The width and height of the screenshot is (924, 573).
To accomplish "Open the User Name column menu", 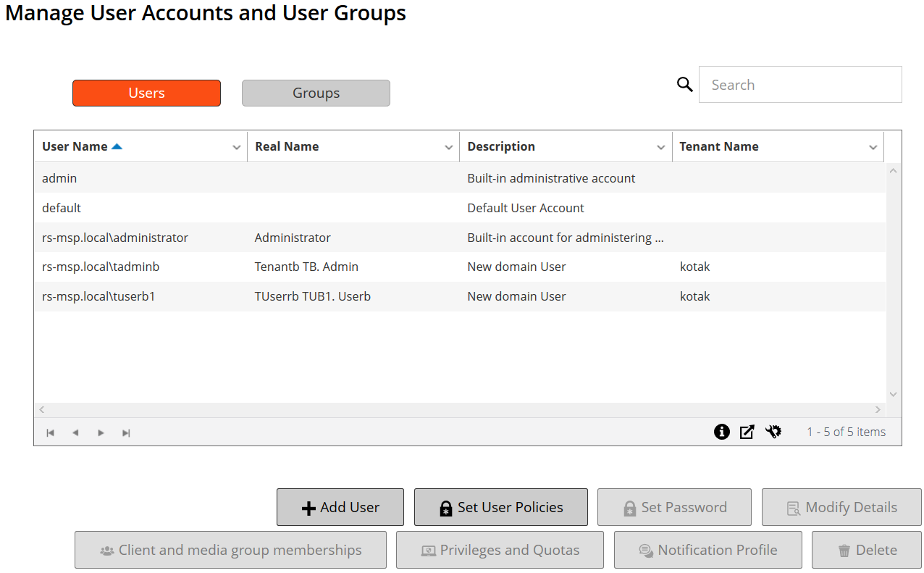I will click(236, 147).
